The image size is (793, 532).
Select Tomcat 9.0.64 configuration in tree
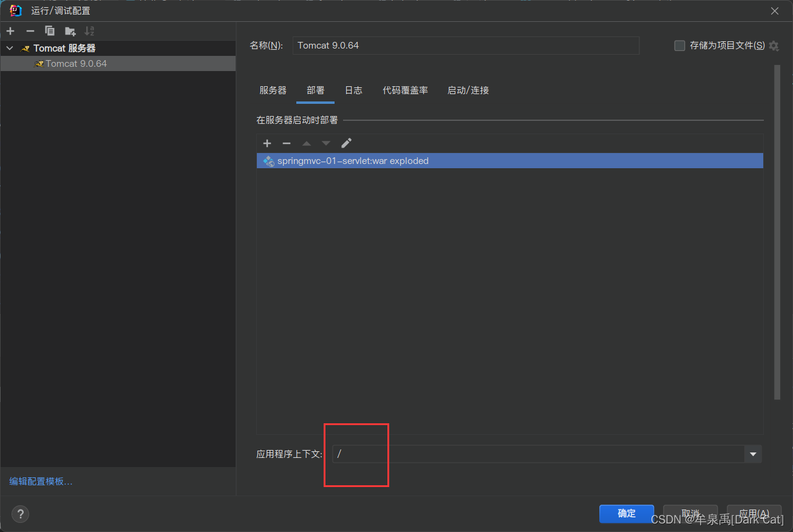point(118,63)
